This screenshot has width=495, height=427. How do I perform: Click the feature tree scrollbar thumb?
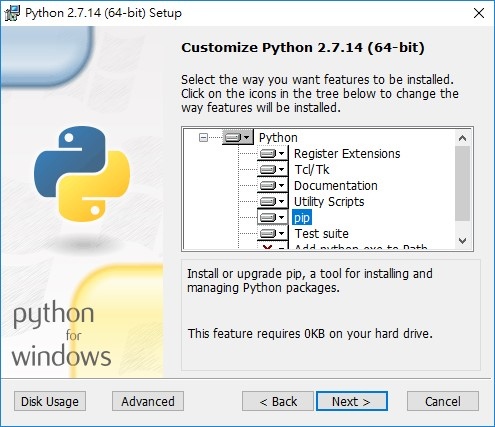463,183
